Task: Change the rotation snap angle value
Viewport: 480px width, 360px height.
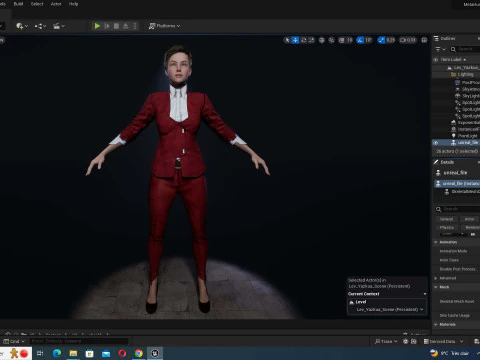Action: (x=368, y=40)
